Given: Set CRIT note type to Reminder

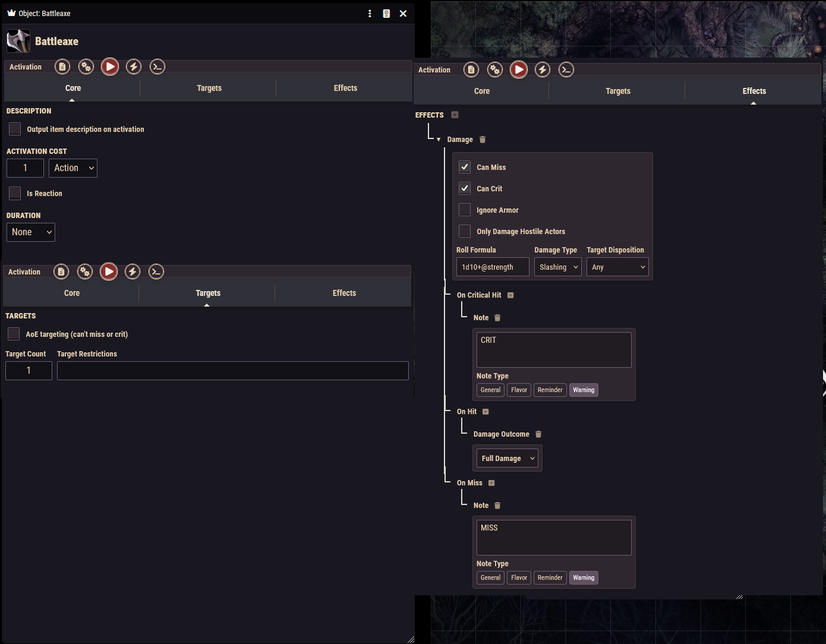Looking at the screenshot, I should tap(550, 390).
